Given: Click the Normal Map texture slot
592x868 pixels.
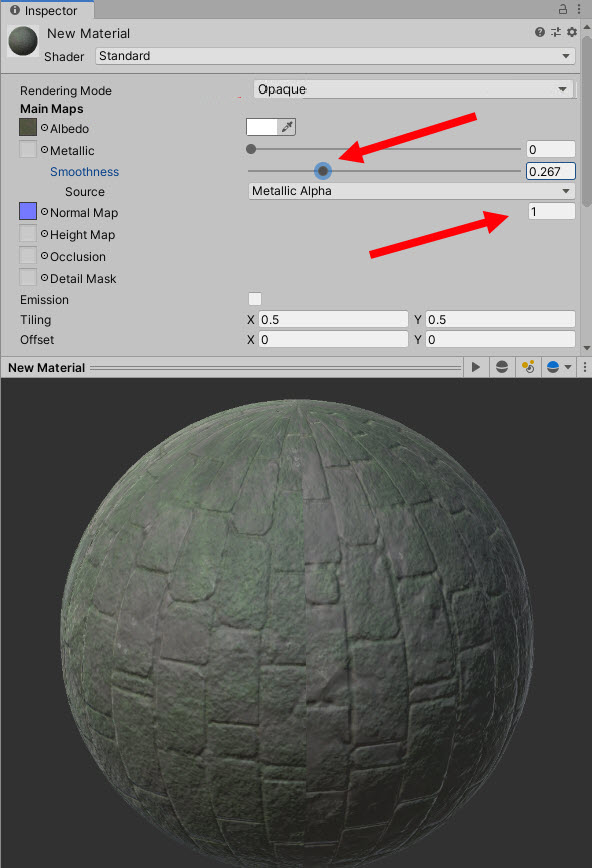Looking at the screenshot, I should pos(28,211).
